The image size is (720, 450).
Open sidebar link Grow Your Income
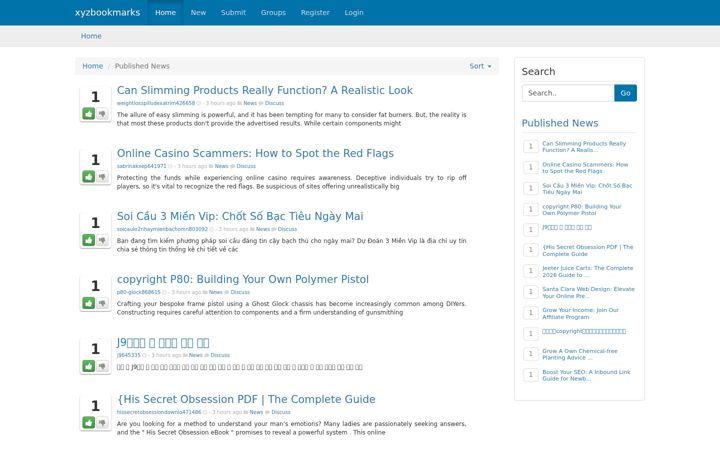pyautogui.click(x=580, y=314)
